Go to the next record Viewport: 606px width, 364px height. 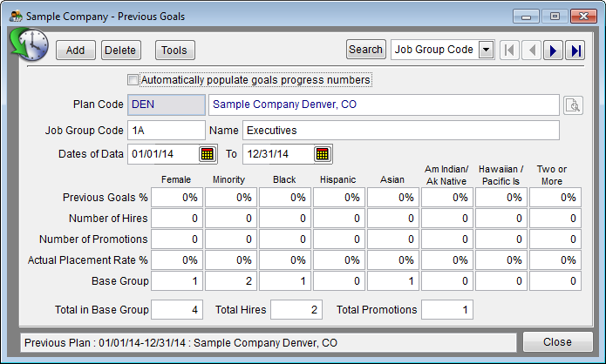(x=553, y=51)
